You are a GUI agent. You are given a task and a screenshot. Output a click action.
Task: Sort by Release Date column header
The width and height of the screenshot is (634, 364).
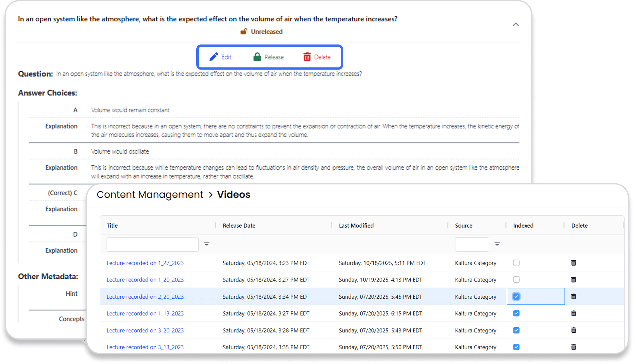(239, 226)
